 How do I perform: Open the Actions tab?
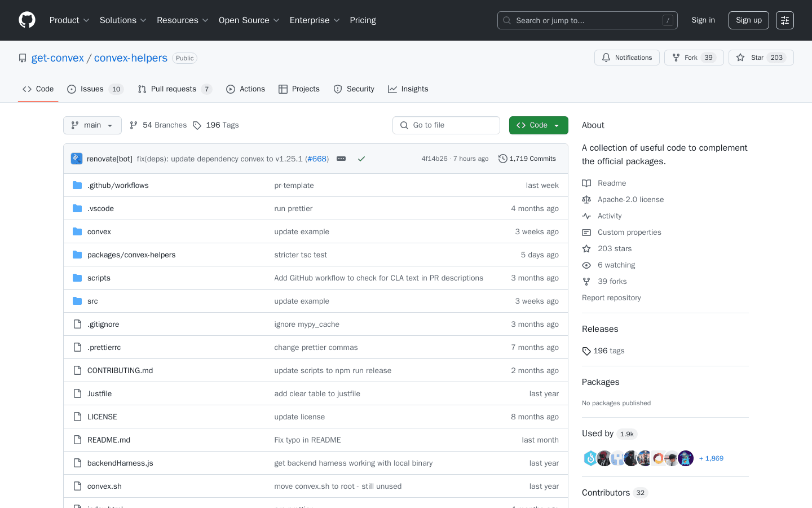245,89
